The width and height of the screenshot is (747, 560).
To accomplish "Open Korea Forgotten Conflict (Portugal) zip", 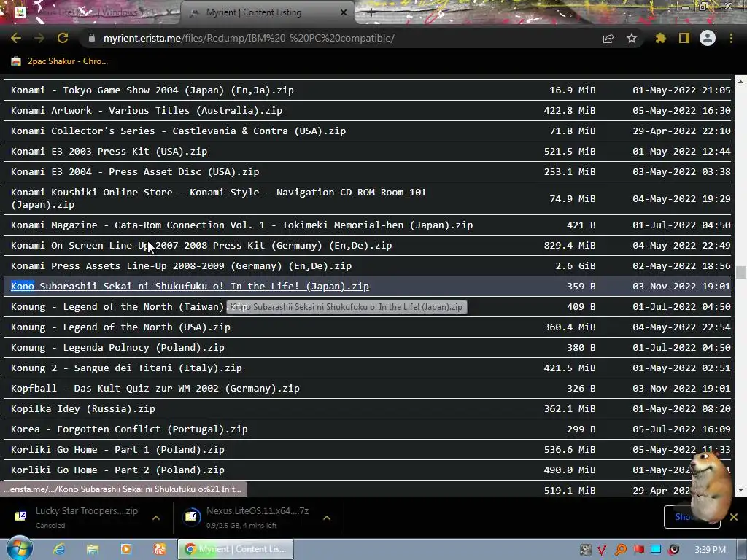I will [x=129, y=429].
